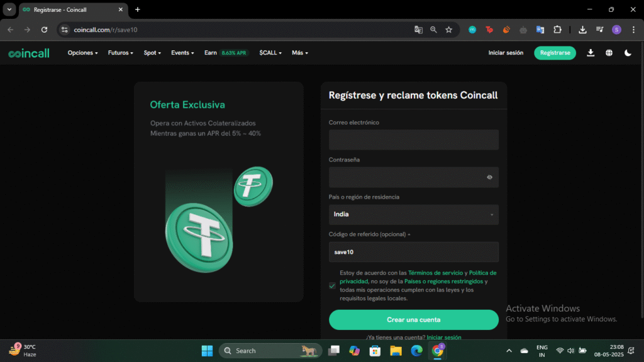The width and height of the screenshot is (644, 362).
Task: Open the language globe icon
Action: (609, 53)
